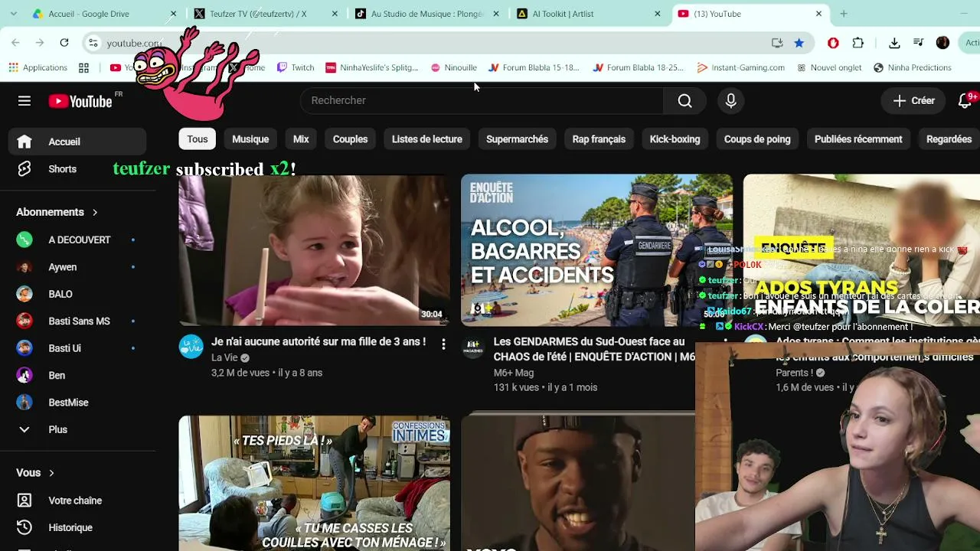
Task: Select the Couples filter chip
Action: 351,139
